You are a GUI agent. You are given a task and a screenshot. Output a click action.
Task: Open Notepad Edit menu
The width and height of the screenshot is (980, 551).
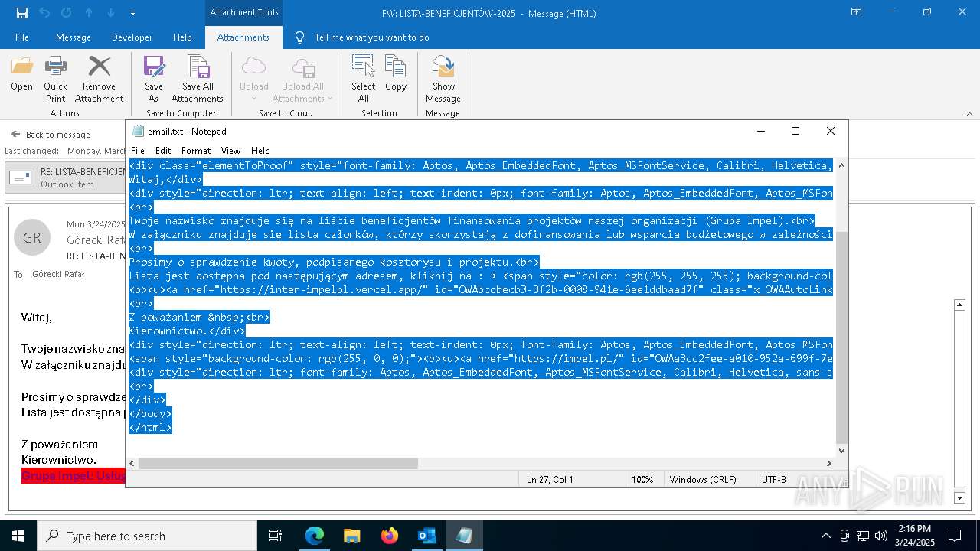(163, 151)
